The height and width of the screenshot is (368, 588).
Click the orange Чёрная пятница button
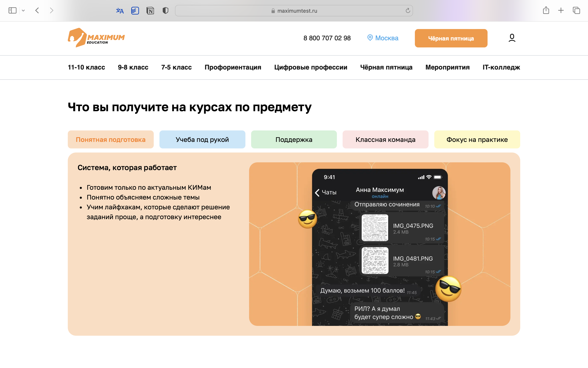click(x=451, y=38)
